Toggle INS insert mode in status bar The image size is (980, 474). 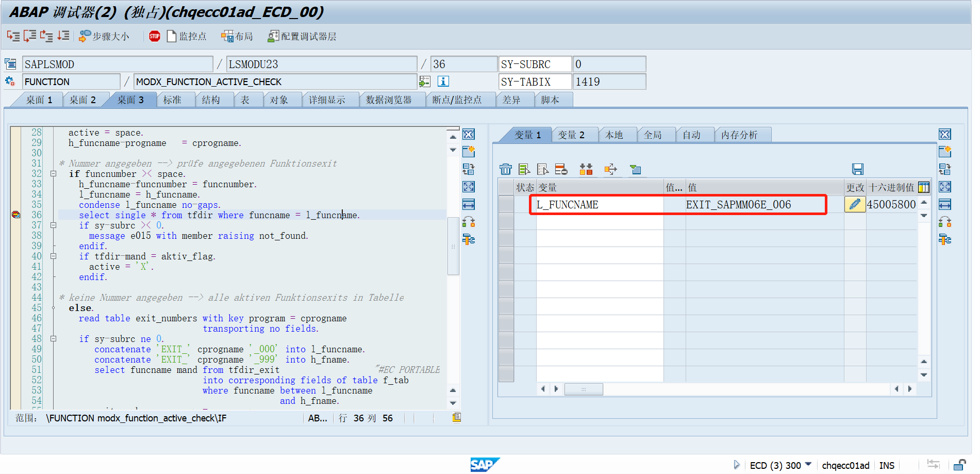[887, 465]
